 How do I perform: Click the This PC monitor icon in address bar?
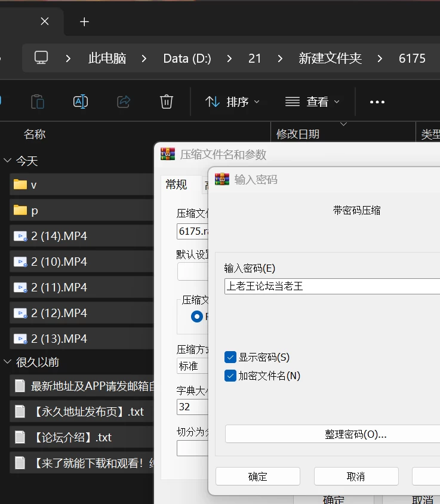tap(41, 58)
